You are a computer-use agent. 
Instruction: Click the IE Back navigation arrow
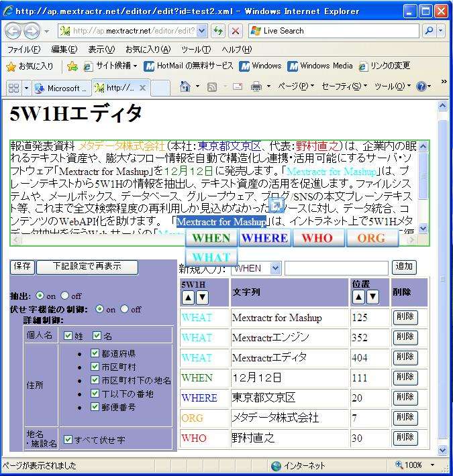click(x=13, y=31)
